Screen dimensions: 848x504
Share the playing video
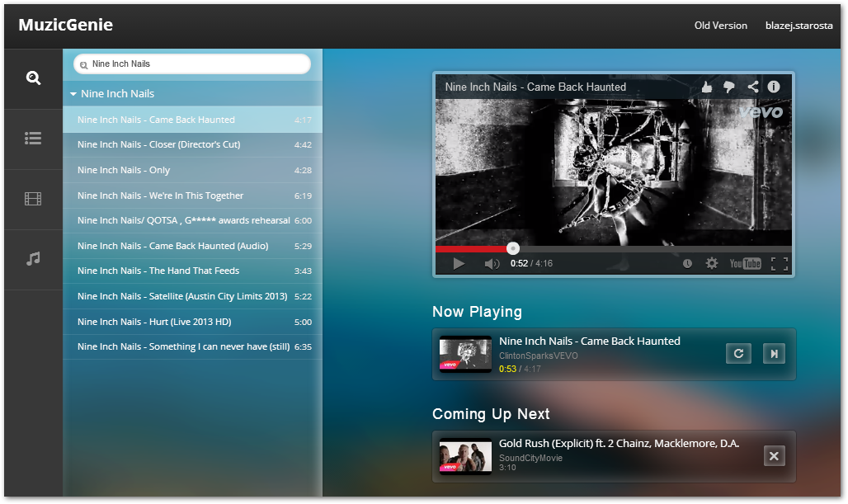(x=752, y=87)
